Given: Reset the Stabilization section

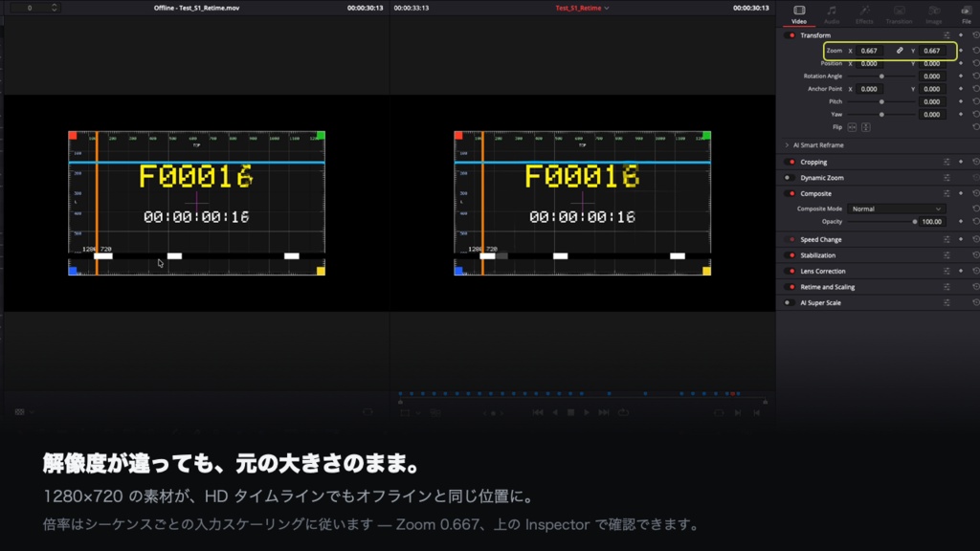Looking at the screenshot, I should tap(975, 255).
